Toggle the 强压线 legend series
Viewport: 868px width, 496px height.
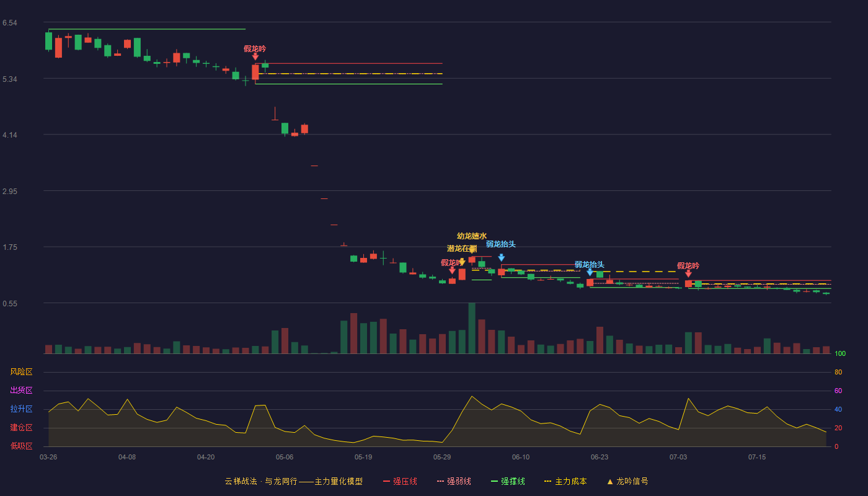point(400,481)
